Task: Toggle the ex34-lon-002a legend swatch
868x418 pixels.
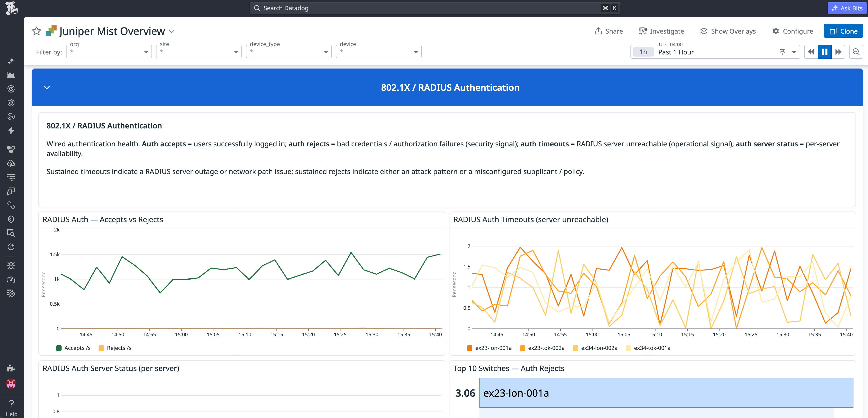Action: click(x=575, y=348)
